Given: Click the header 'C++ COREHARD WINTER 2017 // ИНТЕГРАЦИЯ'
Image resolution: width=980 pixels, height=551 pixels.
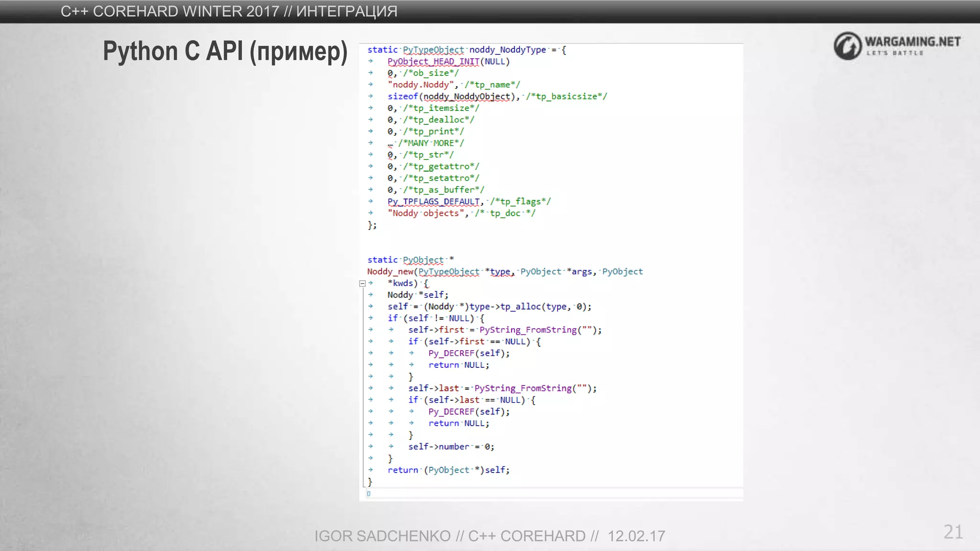Looking at the screenshot, I should pyautogui.click(x=229, y=11).
